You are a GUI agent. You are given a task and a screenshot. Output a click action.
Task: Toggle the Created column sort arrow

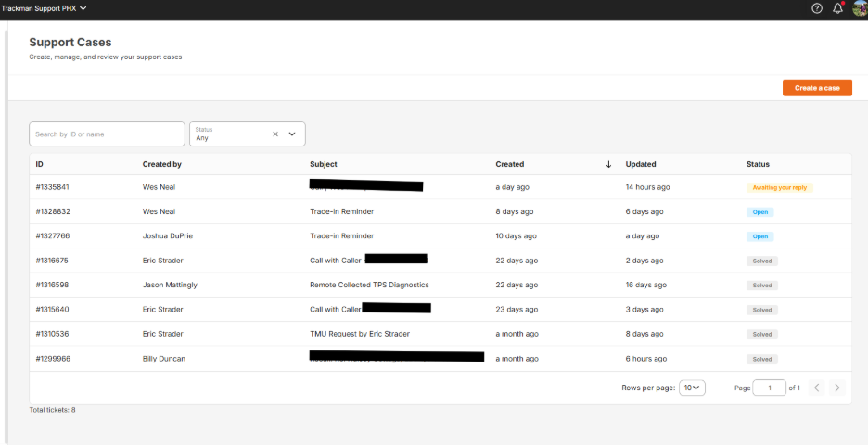pos(608,164)
